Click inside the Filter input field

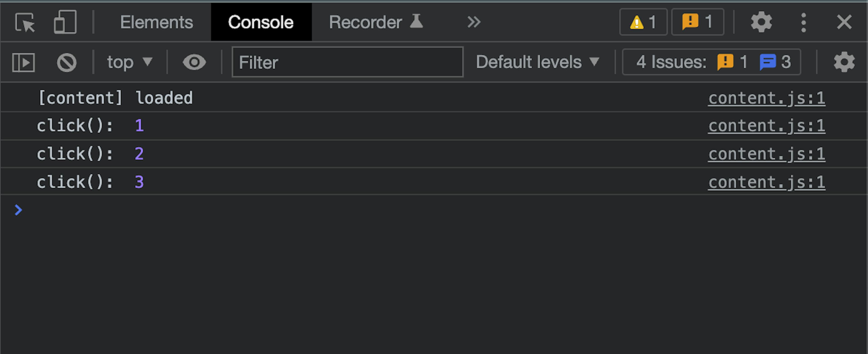coord(347,62)
